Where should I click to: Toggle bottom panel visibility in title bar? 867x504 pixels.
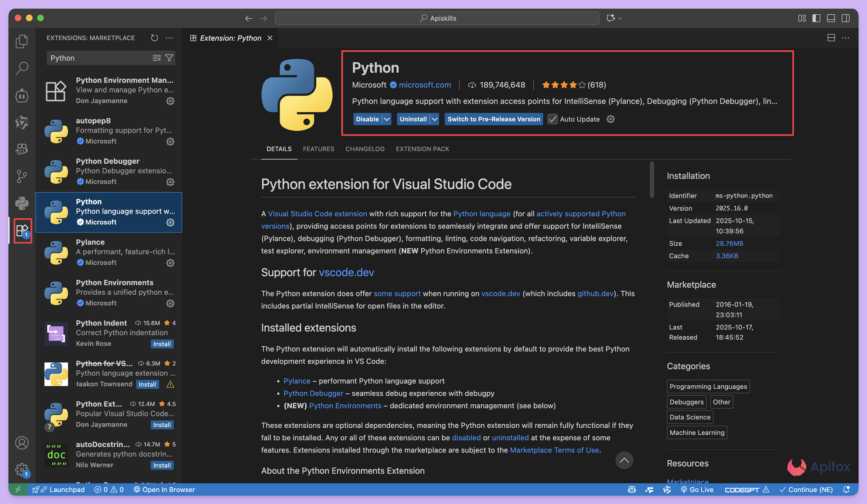(x=831, y=18)
